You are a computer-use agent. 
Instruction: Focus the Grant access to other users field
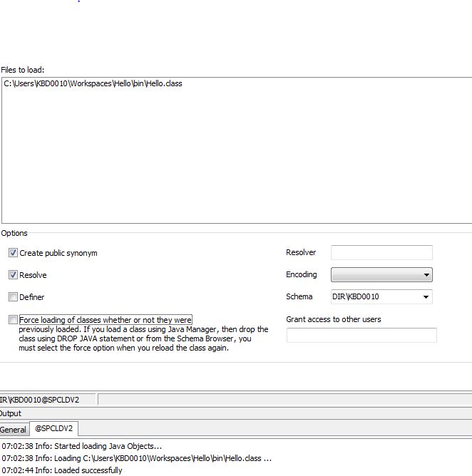[361, 335]
